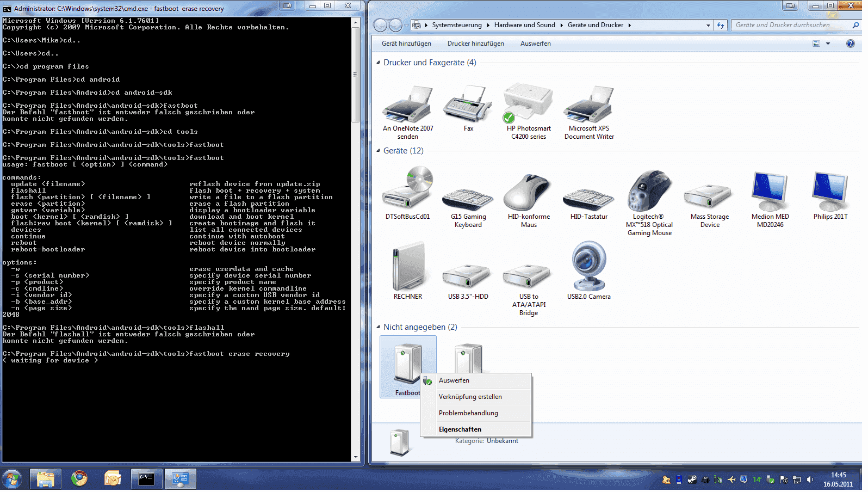Viewport: 868px width, 492px height.
Task: Click the Systemsteuerung breadcrumb
Action: (457, 25)
